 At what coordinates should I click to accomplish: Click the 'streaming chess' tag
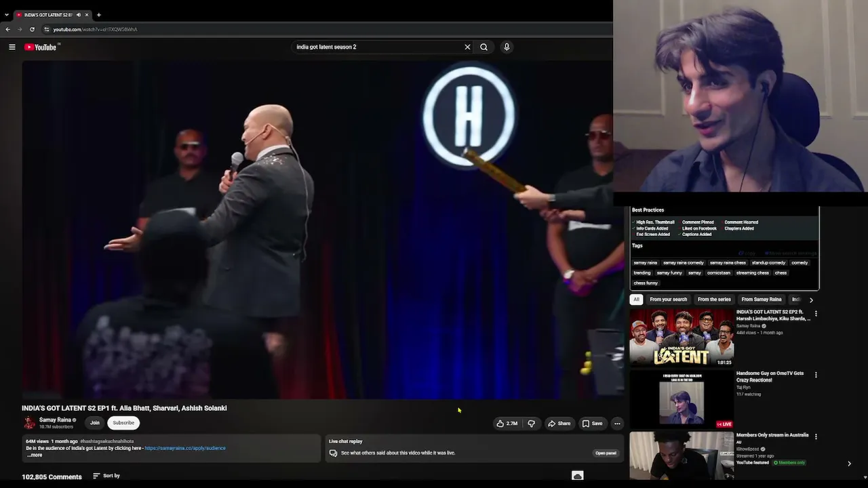753,273
